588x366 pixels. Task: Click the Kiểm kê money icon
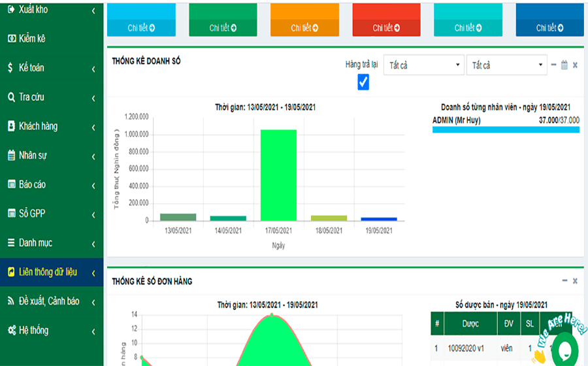tap(11, 39)
